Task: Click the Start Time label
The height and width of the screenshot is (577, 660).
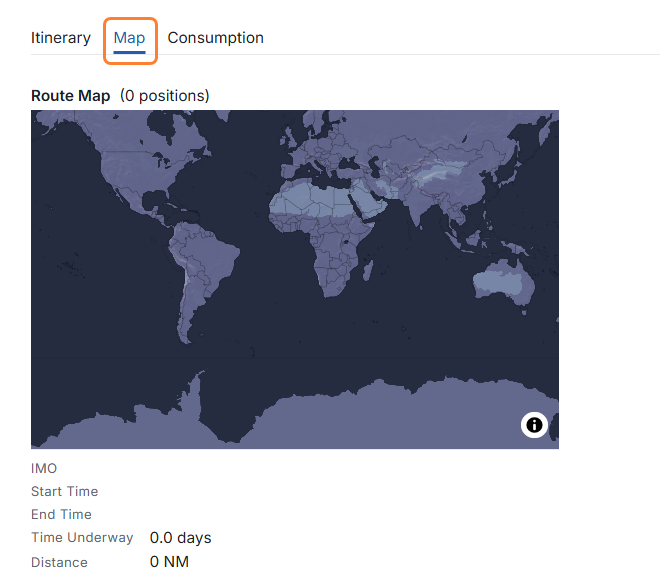Action: [x=64, y=491]
